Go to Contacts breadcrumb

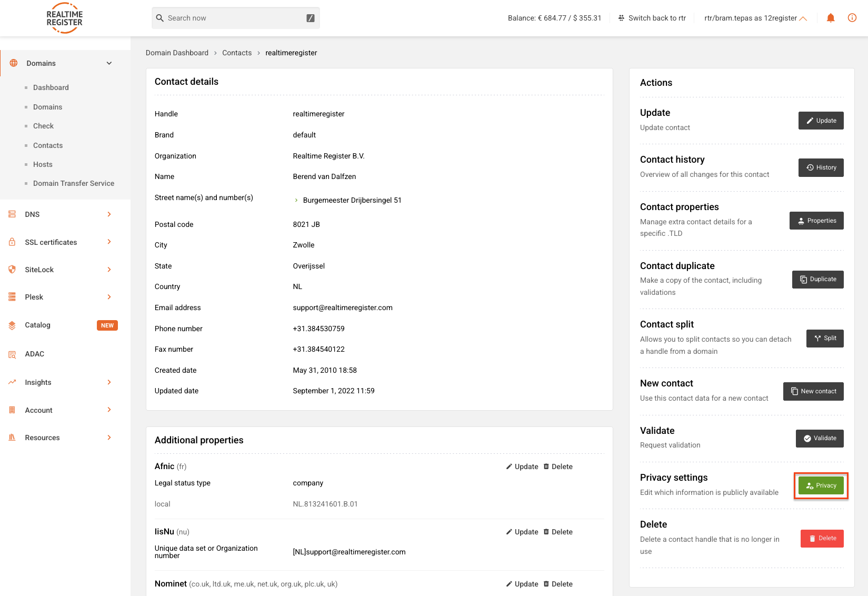point(237,53)
